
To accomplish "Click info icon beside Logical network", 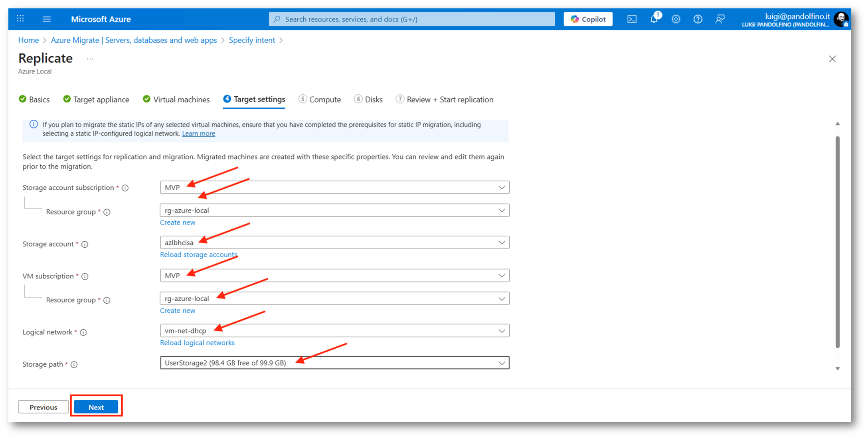I will [x=83, y=332].
